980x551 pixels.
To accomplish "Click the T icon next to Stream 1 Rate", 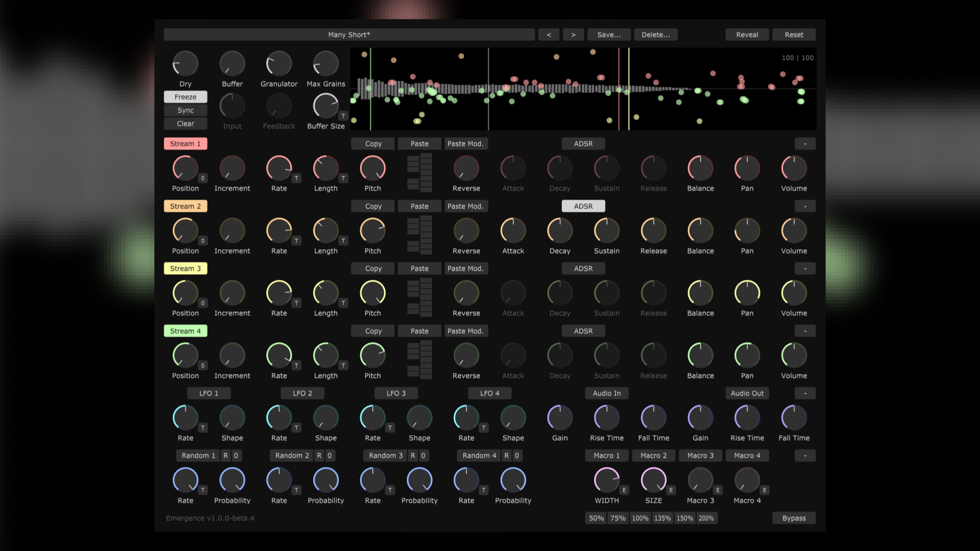I will click(296, 178).
